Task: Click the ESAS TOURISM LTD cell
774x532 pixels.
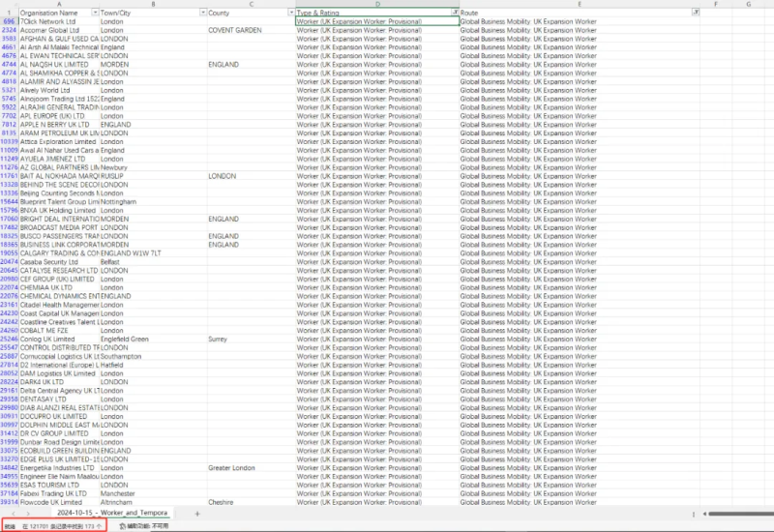Action: tap(59, 486)
